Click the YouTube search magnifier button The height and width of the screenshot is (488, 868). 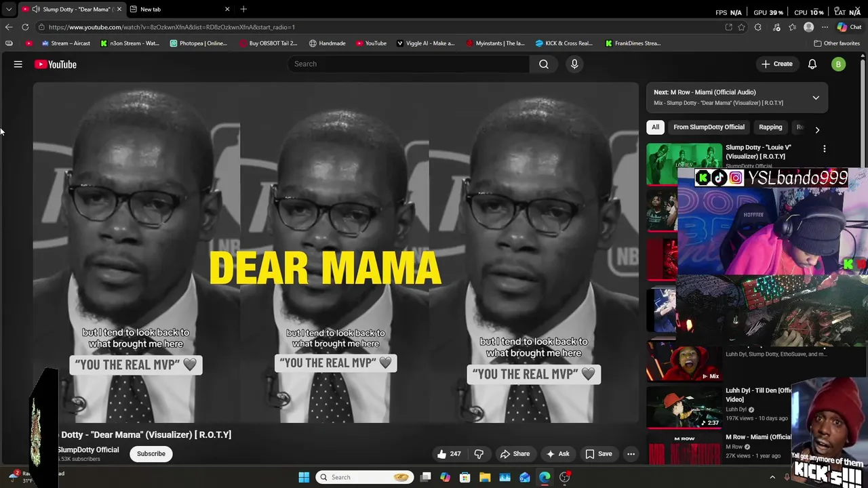click(x=544, y=64)
